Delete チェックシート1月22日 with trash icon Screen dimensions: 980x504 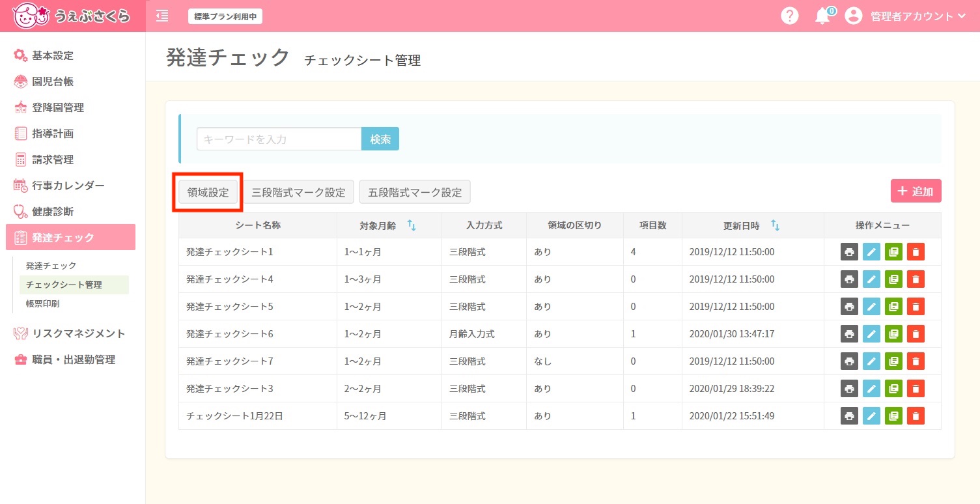coord(916,416)
